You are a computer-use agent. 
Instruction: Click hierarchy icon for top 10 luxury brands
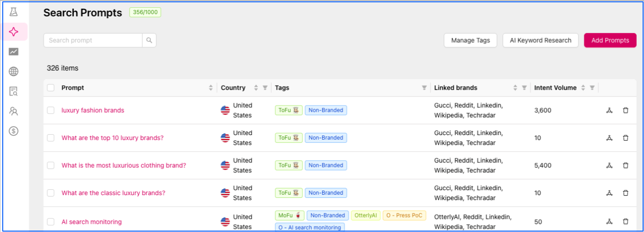tap(609, 138)
